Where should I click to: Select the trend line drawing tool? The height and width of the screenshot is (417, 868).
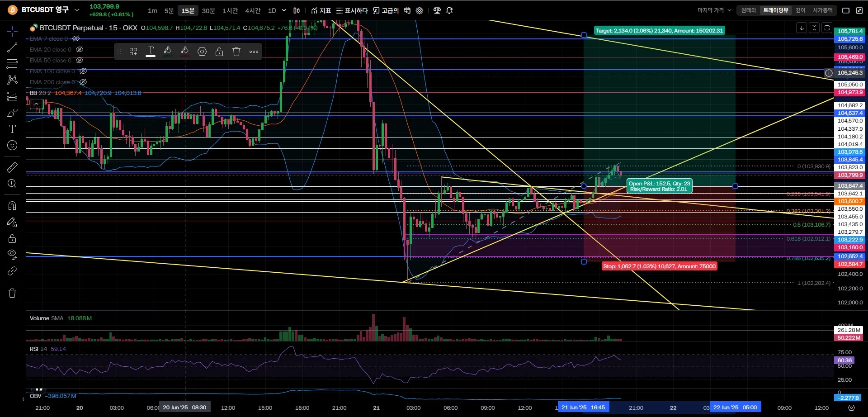12,47
